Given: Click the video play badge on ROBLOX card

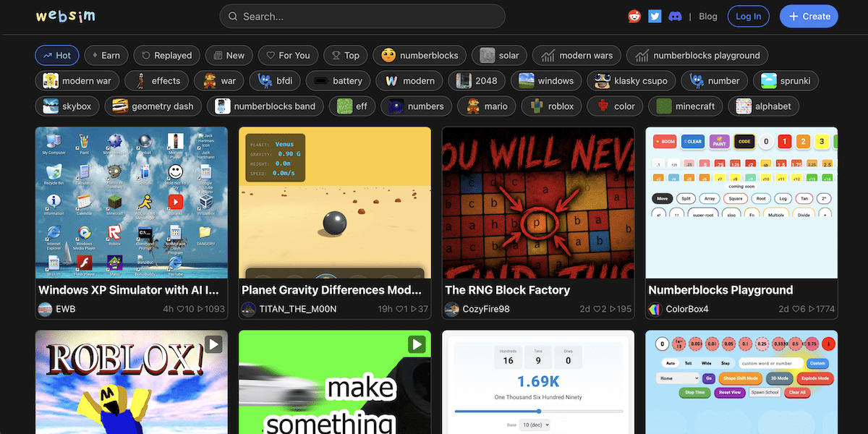Looking at the screenshot, I should (213, 344).
